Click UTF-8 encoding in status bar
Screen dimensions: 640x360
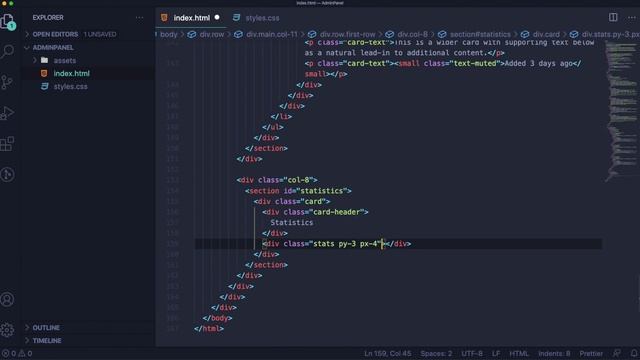[472, 353]
